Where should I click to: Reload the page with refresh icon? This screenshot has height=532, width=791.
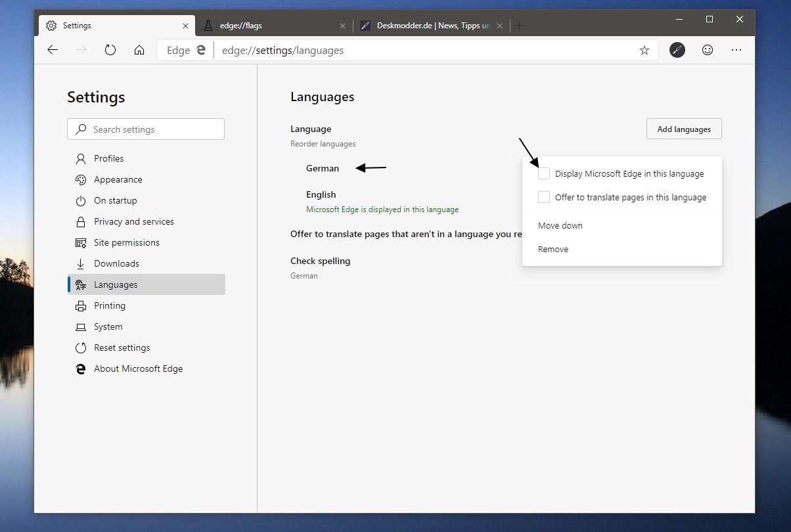110,50
